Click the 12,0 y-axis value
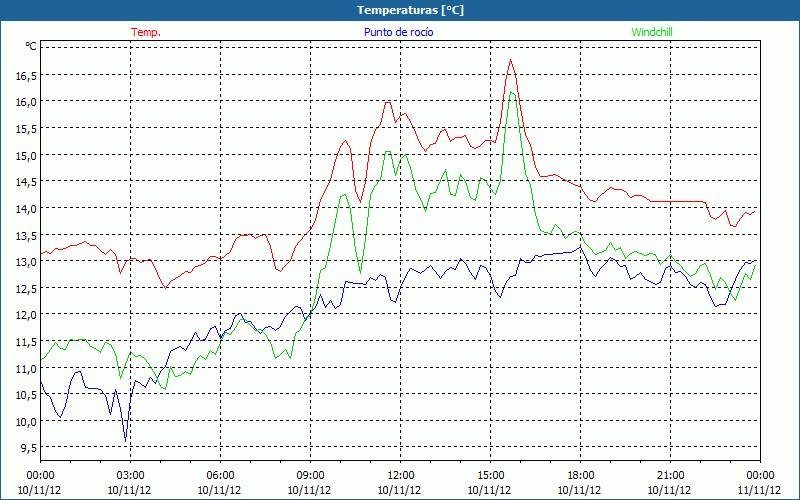 [26, 315]
